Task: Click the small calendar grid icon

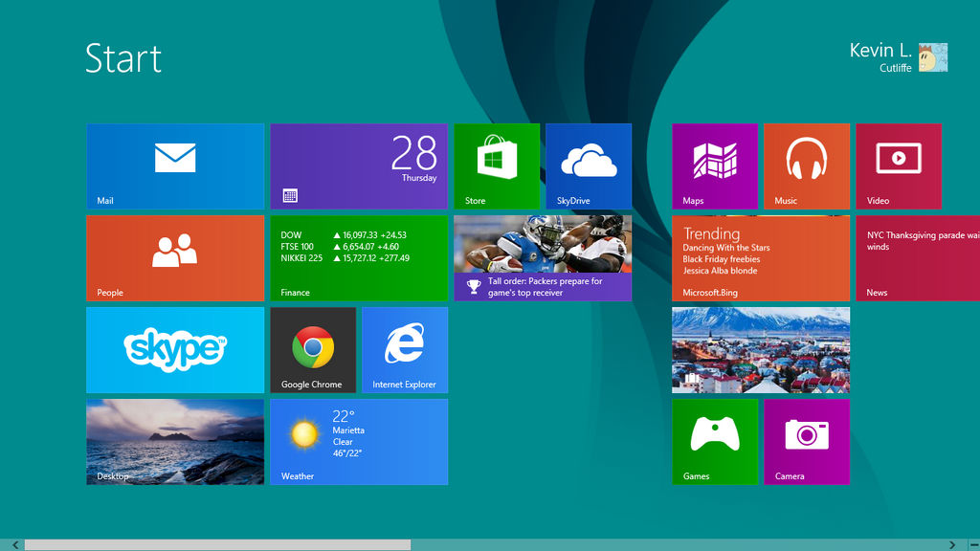Action: 290,195
